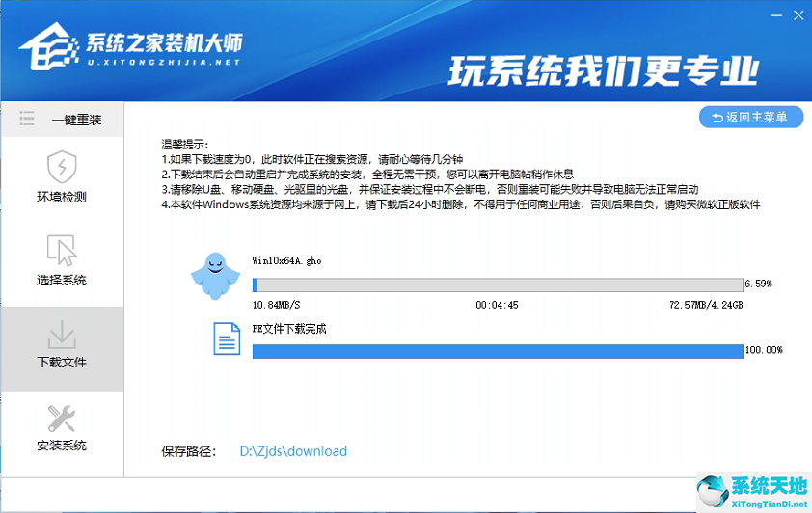Viewport: 812px width, 513px height.
Task: Click the PE file 100% progress bar
Action: 498,351
